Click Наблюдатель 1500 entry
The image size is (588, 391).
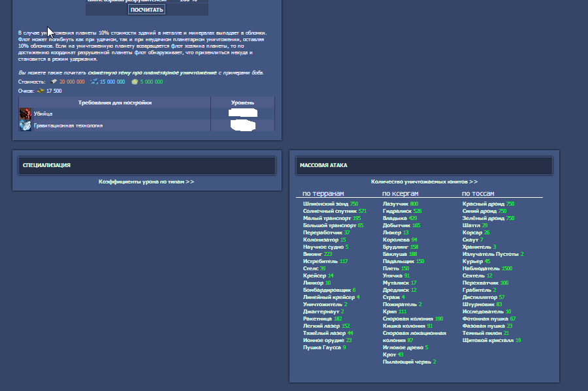[487, 268]
